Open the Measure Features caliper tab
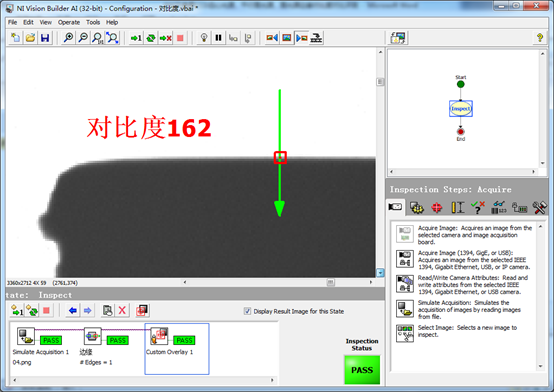 pos(458,207)
